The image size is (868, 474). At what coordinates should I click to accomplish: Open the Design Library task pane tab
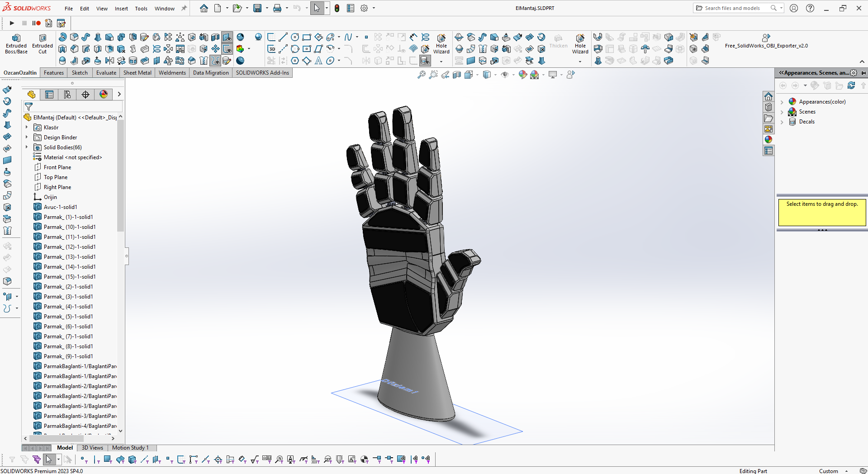(768, 107)
